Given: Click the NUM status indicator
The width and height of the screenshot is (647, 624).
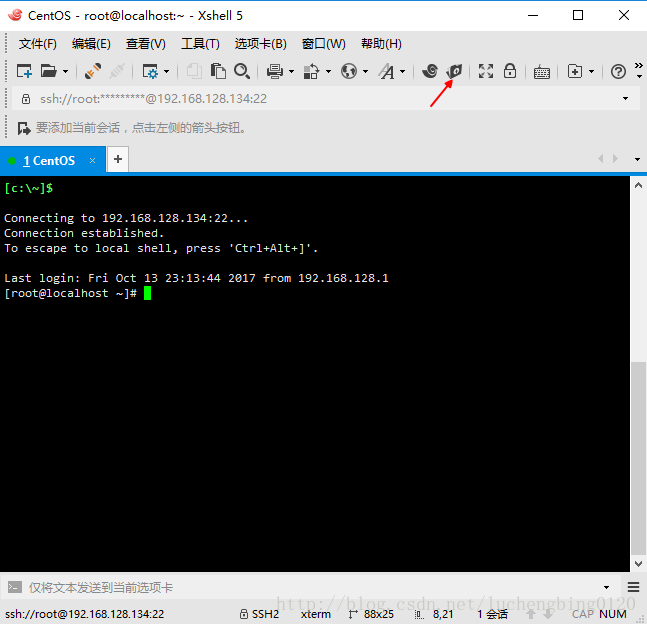Looking at the screenshot, I should click(613, 614).
